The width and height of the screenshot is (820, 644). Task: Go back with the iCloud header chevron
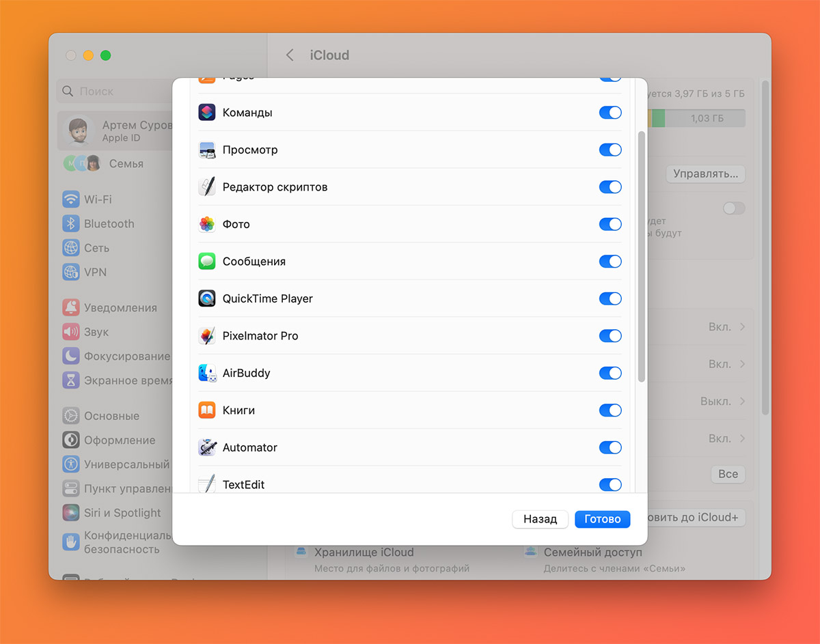(290, 55)
